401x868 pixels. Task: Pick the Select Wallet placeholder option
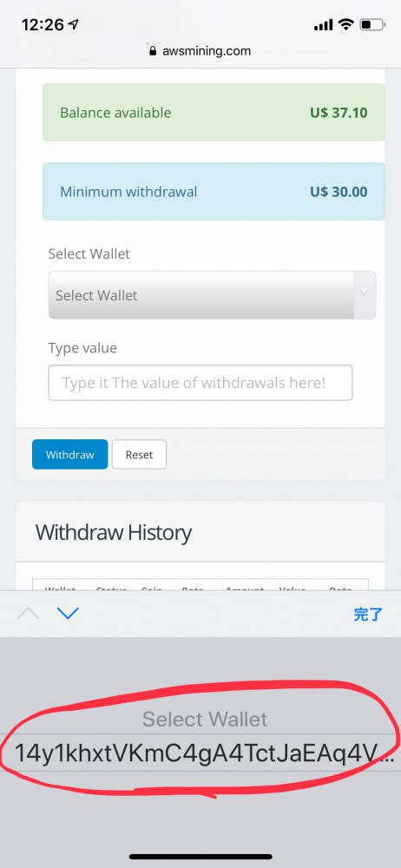204,719
